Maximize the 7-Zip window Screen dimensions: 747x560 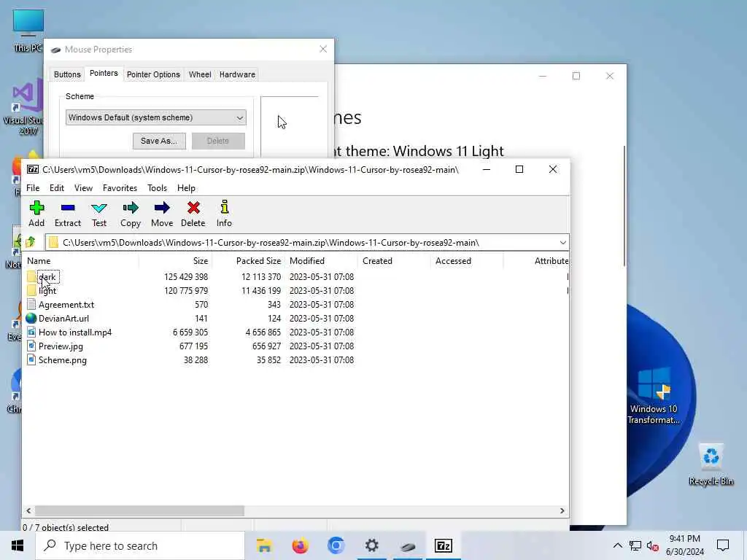(519, 169)
